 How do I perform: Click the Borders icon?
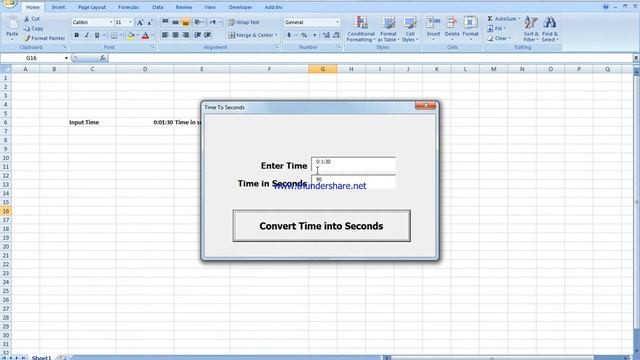click(x=114, y=36)
